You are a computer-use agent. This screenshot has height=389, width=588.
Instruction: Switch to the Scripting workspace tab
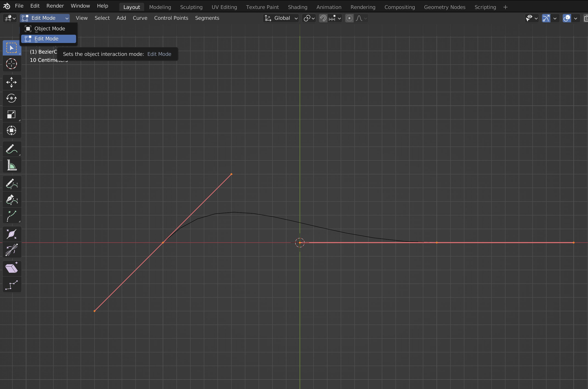click(x=485, y=7)
